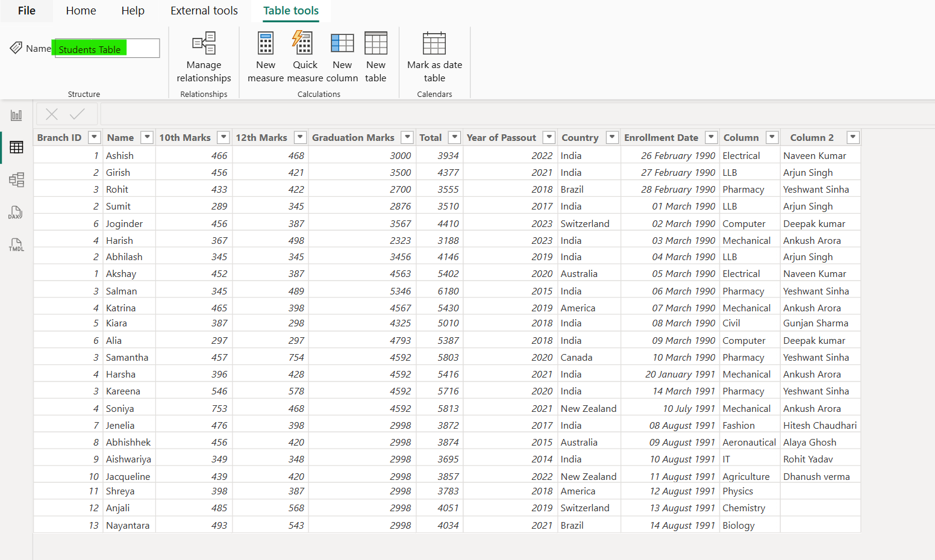This screenshot has height=560, width=935.
Task: Click the Students Table name field
Action: tap(106, 48)
